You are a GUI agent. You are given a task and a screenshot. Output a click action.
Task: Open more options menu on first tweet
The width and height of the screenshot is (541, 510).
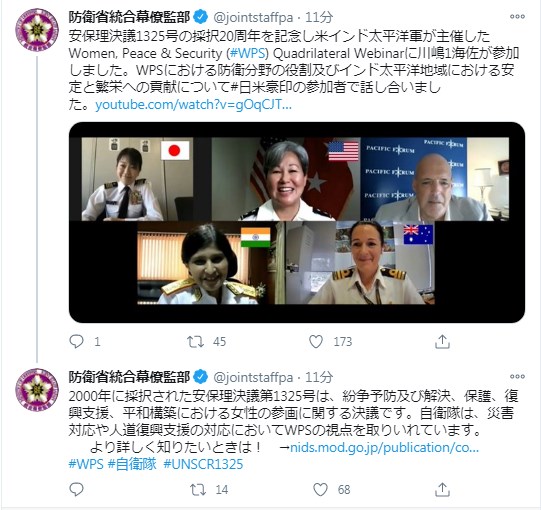[x=517, y=16]
